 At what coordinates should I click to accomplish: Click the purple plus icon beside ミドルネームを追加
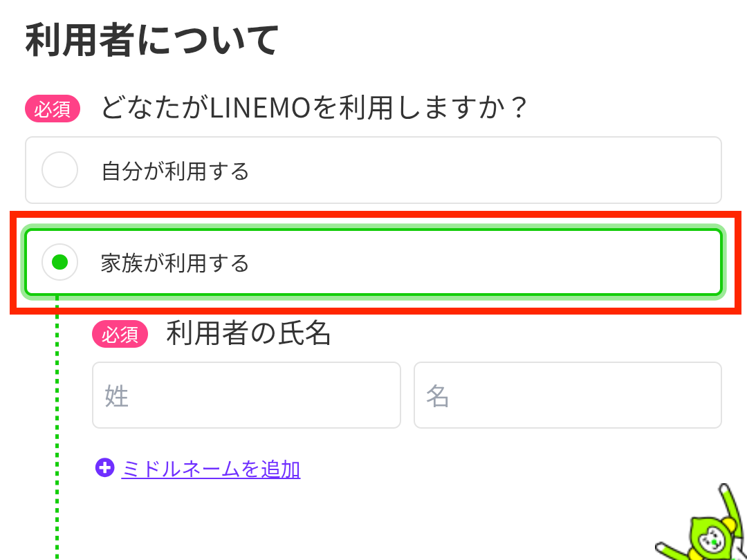pos(104,469)
